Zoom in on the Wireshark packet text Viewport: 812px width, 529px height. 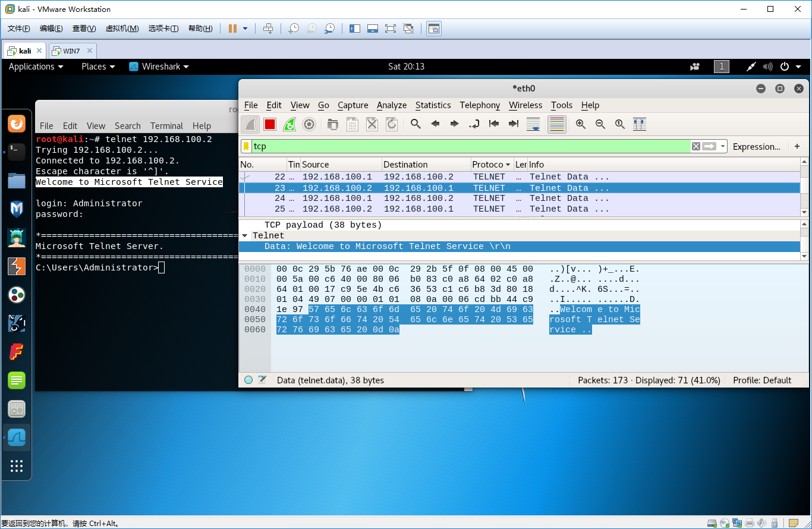[581, 124]
